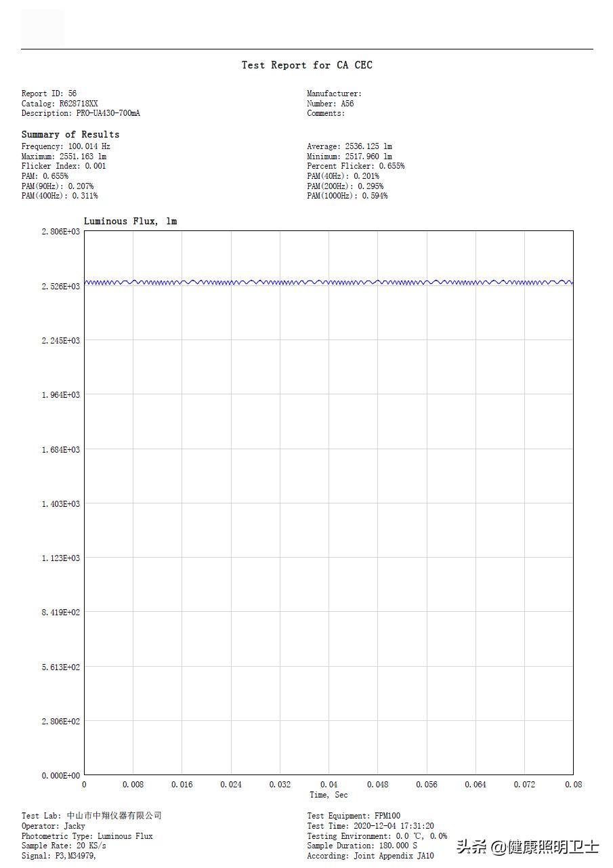Viewport: 613px width, 868px height.
Task: Click the 'Time, Sec' axis title
Action: (329, 795)
